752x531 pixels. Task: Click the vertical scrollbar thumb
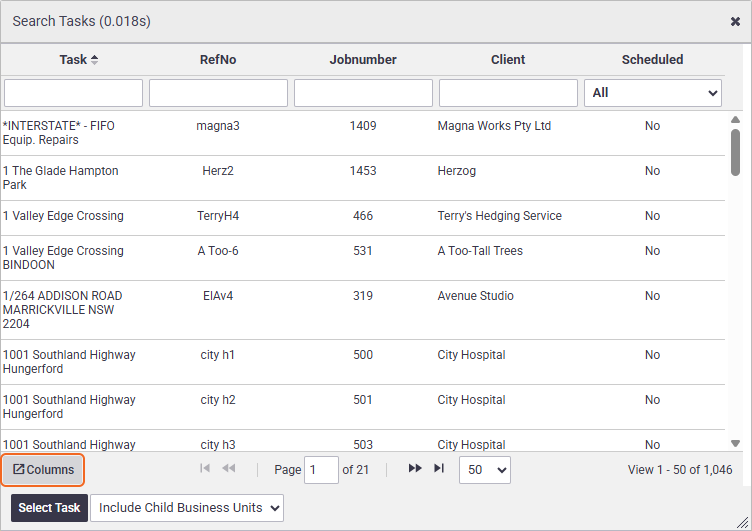coord(735,153)
